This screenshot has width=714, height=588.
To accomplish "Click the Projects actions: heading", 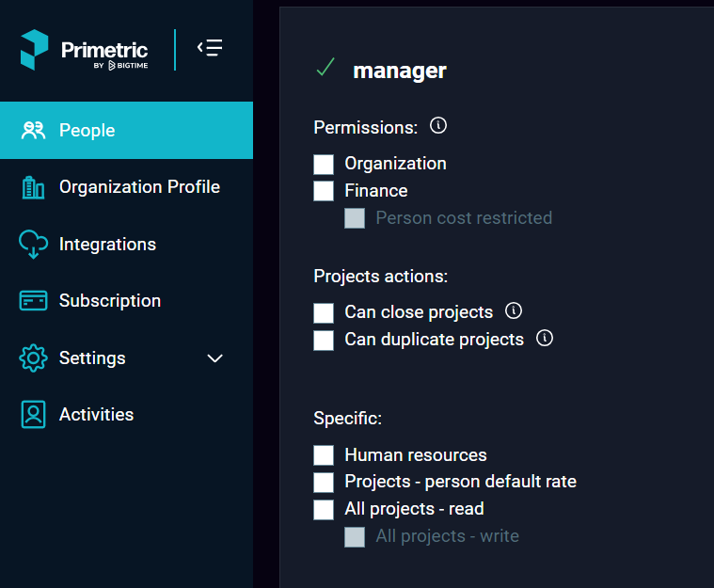I will click(381, 276).
